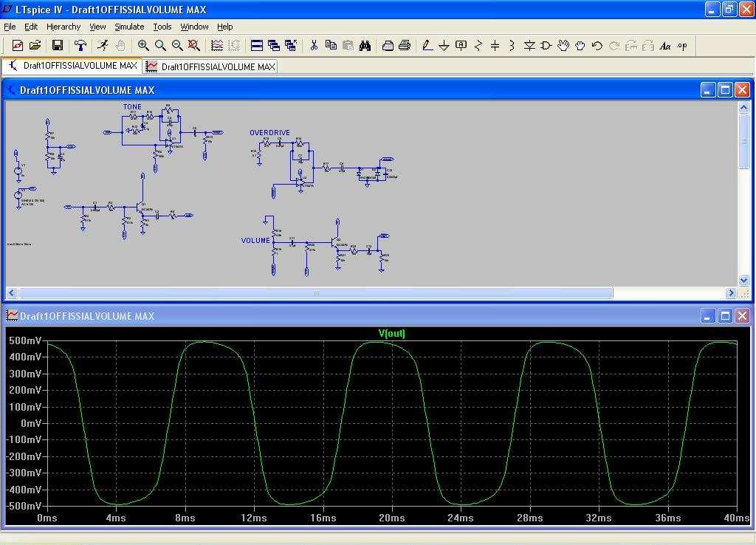Click the 0mV vertical axis label
Viewport: 756px width, 545px height.
tap(31, 423)
